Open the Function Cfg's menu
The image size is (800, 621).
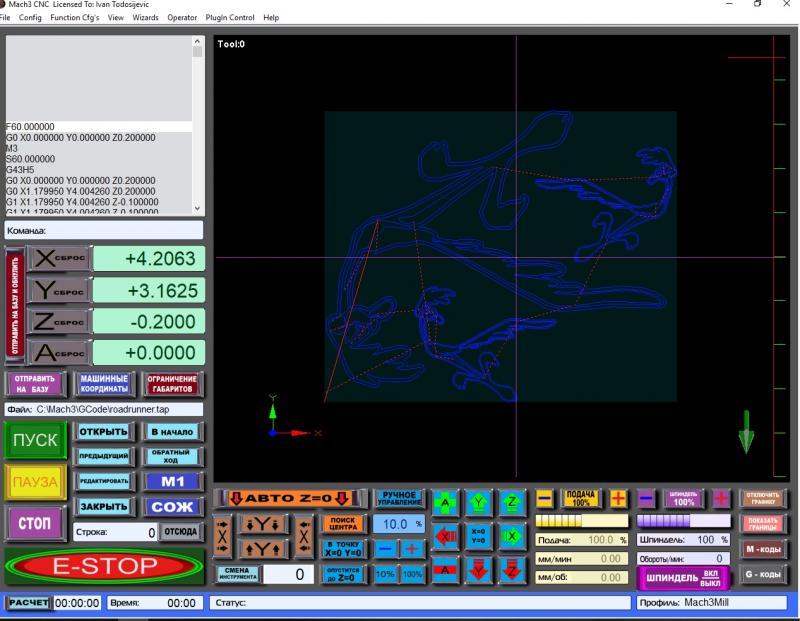pyautogui.click(x=78, y=18)
